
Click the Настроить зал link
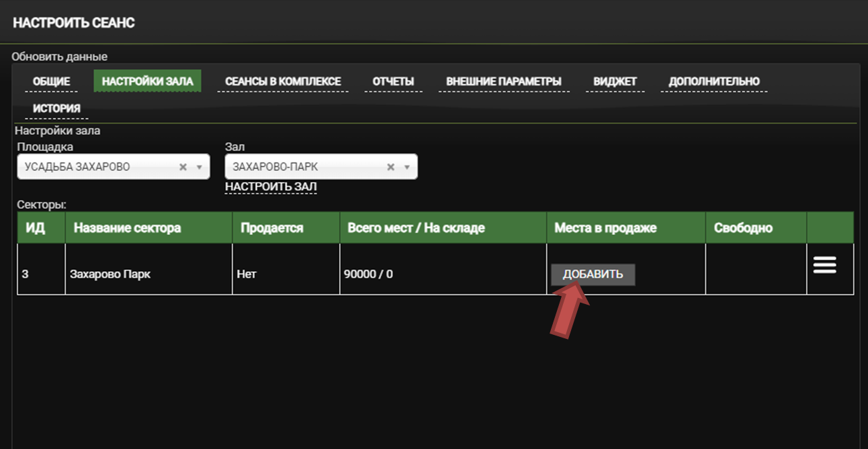coord(271,186)
